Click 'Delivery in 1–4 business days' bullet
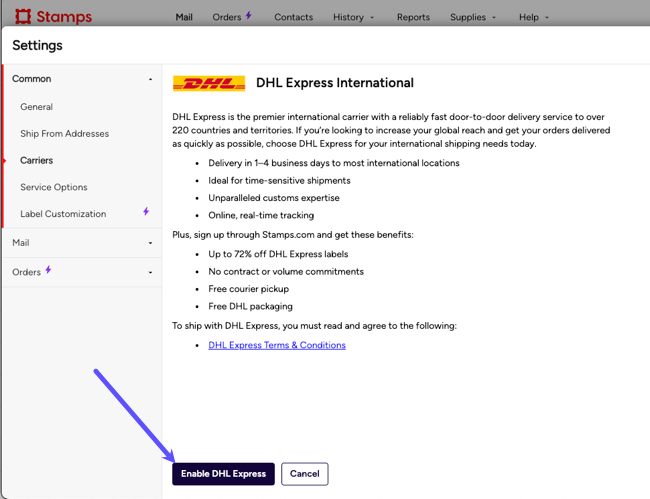650x499 pixels. click(334, 163)
